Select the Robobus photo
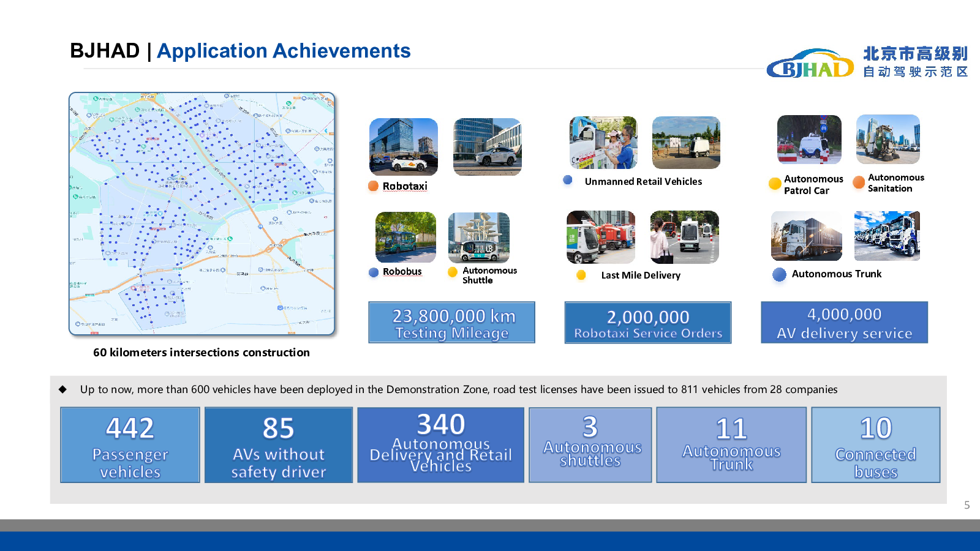The image size is (980, 551). [x=405, y=238]
